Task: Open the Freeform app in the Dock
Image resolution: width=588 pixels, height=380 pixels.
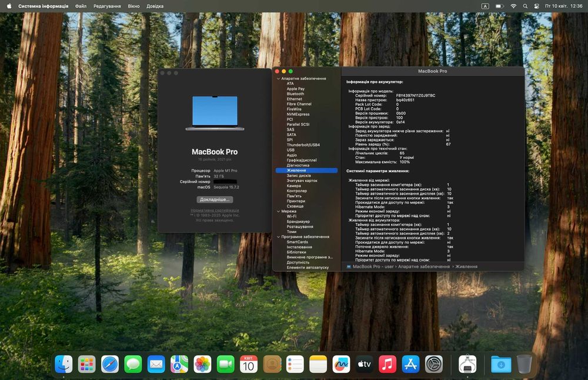Action: (341, 364)
